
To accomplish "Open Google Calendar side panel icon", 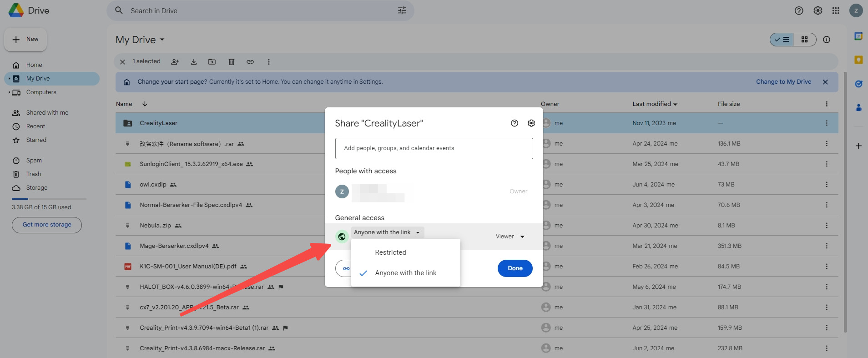I will click(858, 36).
